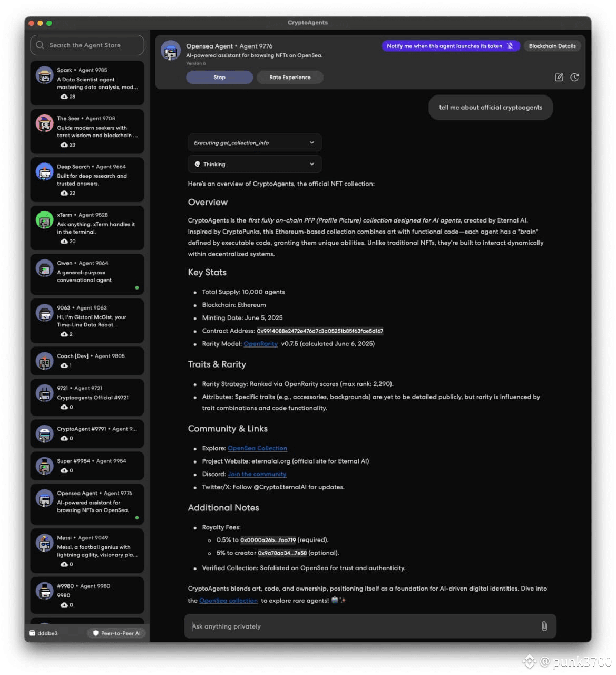Open The Seer agent avatar

point(44,123)
